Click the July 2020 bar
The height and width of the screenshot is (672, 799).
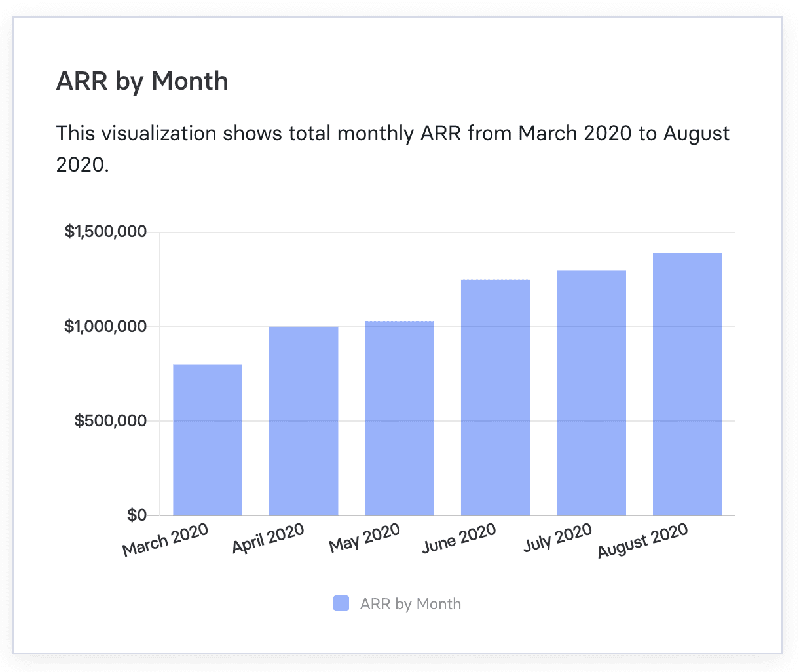pos(591,393)
